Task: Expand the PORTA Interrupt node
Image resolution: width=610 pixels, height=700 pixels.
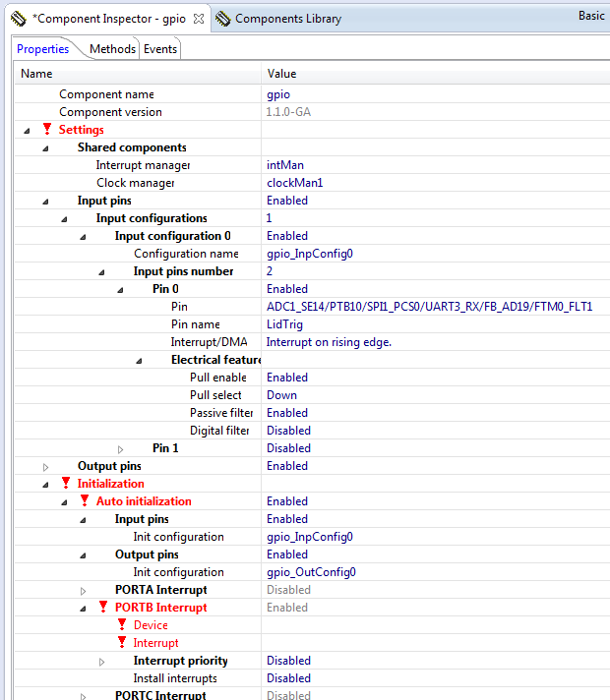Action: tap(83, 590)
